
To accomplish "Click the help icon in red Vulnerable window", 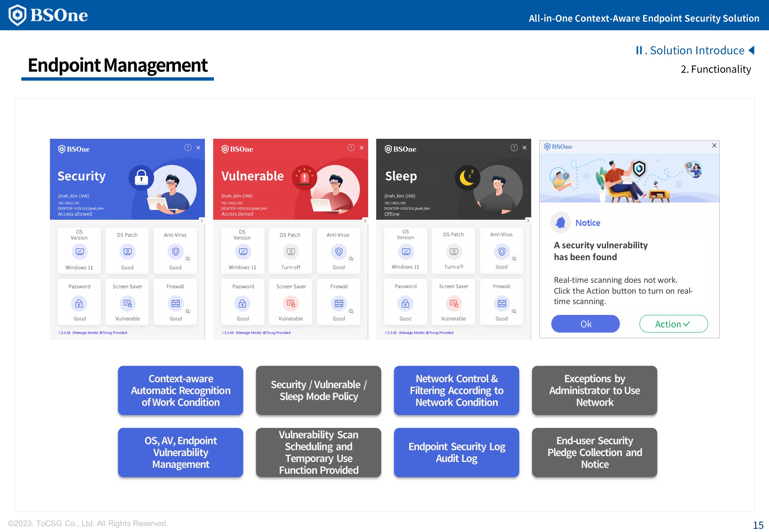I will pyautogui.click(x=351, y=148).
